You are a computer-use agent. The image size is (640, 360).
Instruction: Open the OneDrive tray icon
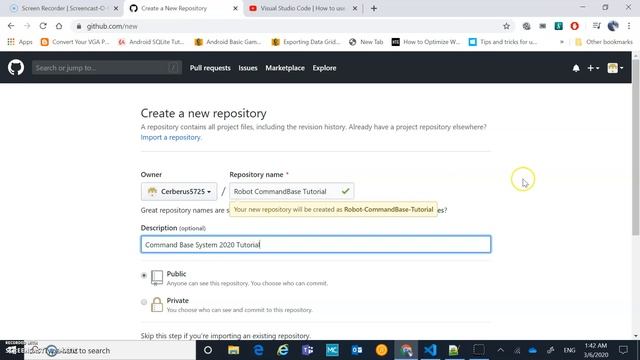pos(533,350)
